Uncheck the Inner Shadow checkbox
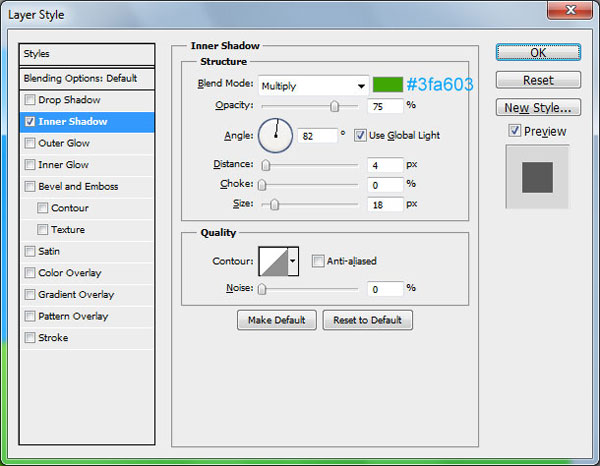 tap(30, 122)
